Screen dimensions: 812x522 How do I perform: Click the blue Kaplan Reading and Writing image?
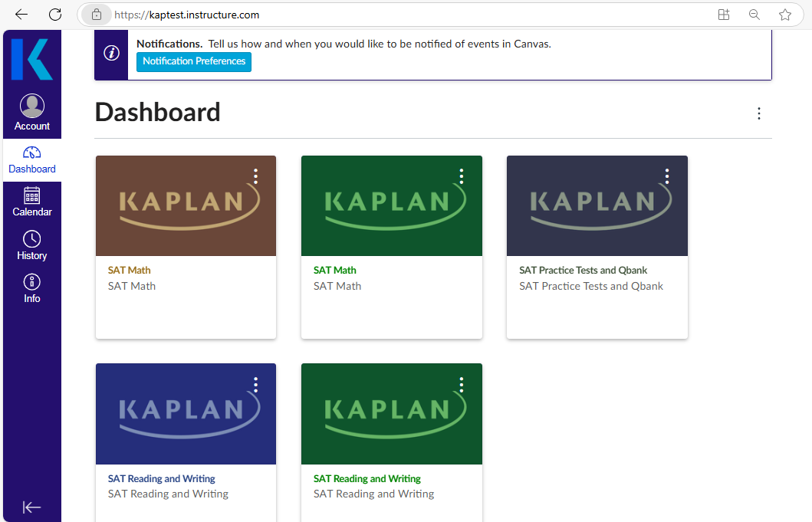186,414
